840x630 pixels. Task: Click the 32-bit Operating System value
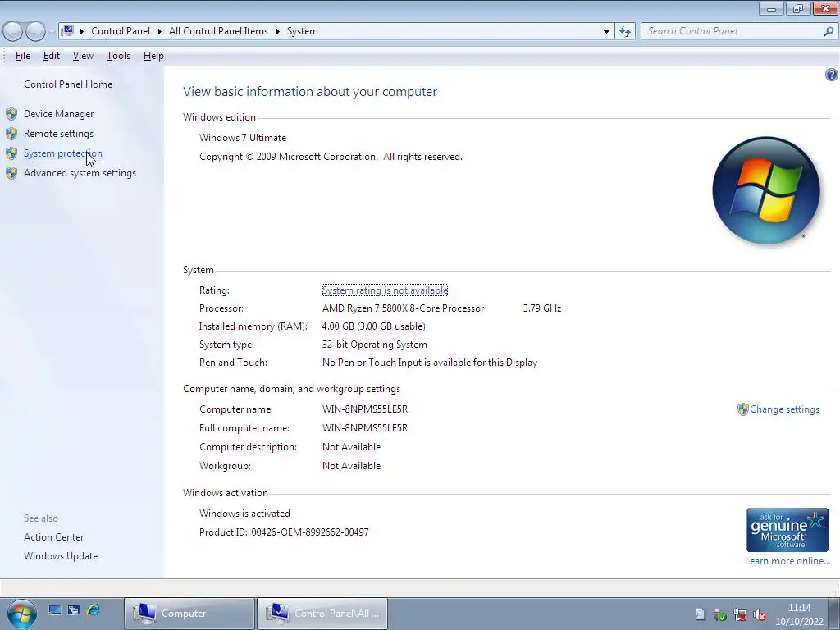[x=374, y=345]
